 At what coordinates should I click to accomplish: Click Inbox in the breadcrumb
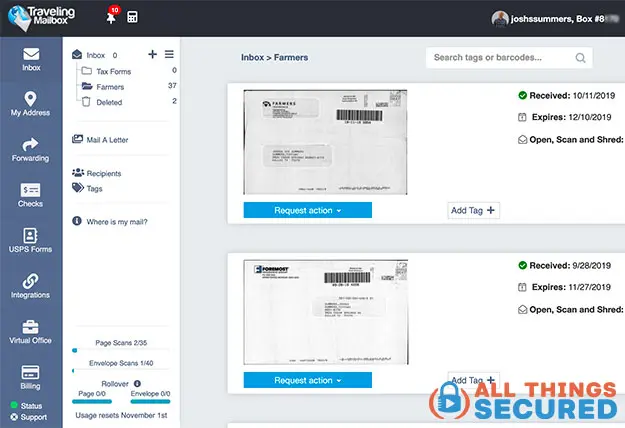(252, 57)
